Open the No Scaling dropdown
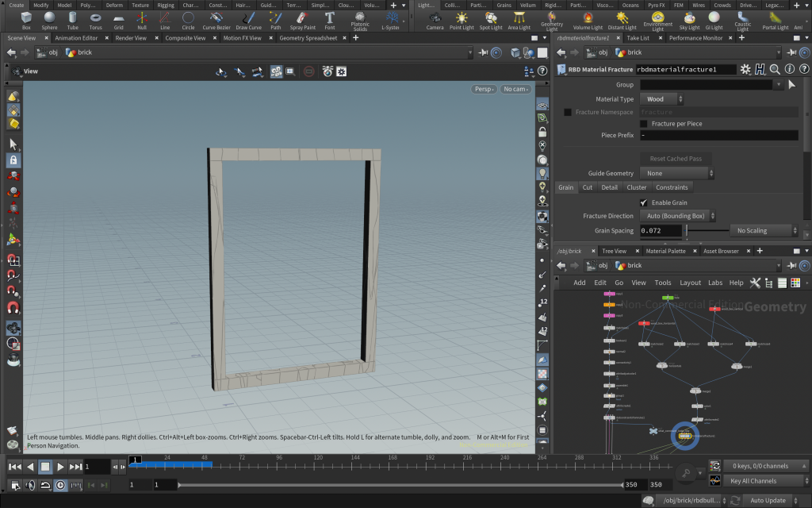Image resolution: width=812 pixels, height=508 pixels. coord(764,230)
